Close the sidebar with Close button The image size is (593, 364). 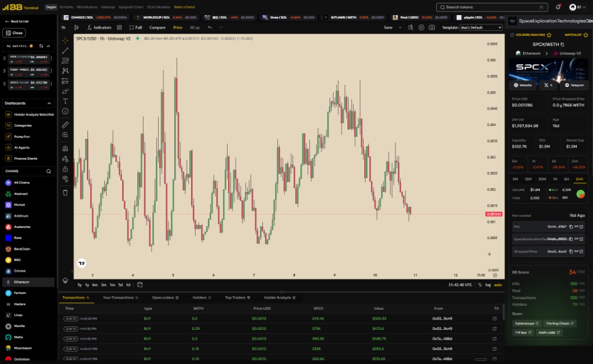pos(14,33)
